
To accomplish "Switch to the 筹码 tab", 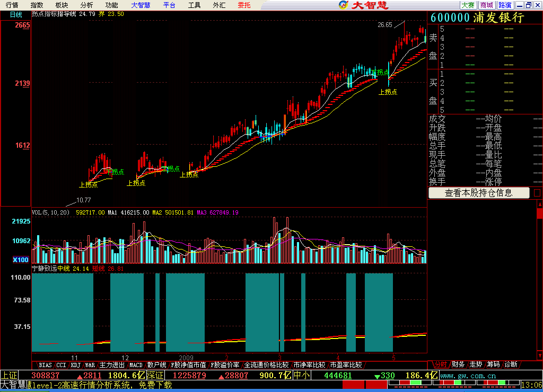I will (494, 364).
